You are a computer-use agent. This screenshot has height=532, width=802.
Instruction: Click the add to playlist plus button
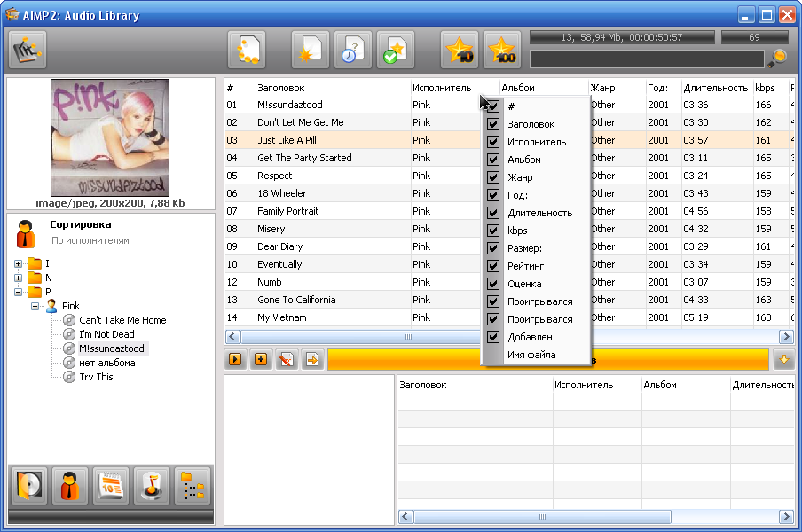[x=261, y=359]
